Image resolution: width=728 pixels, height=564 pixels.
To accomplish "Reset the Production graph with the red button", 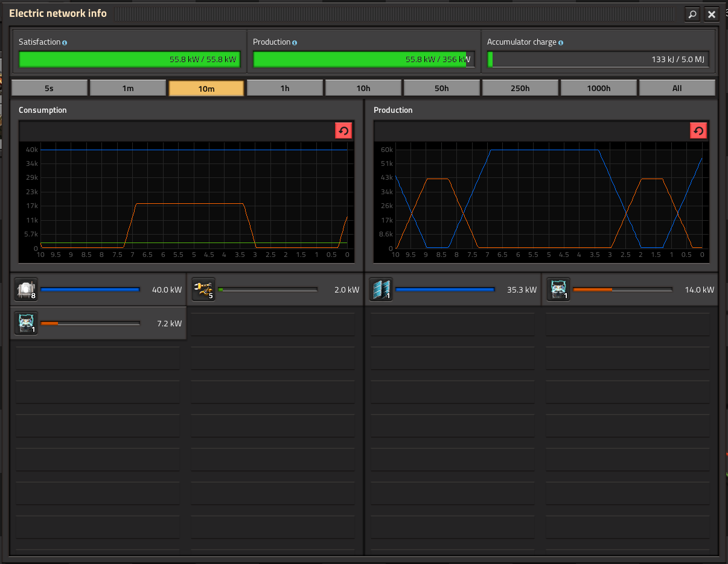I will [698, 131].
